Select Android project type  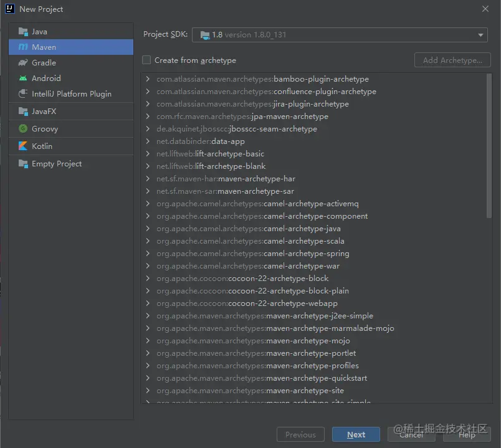[71, 79]
